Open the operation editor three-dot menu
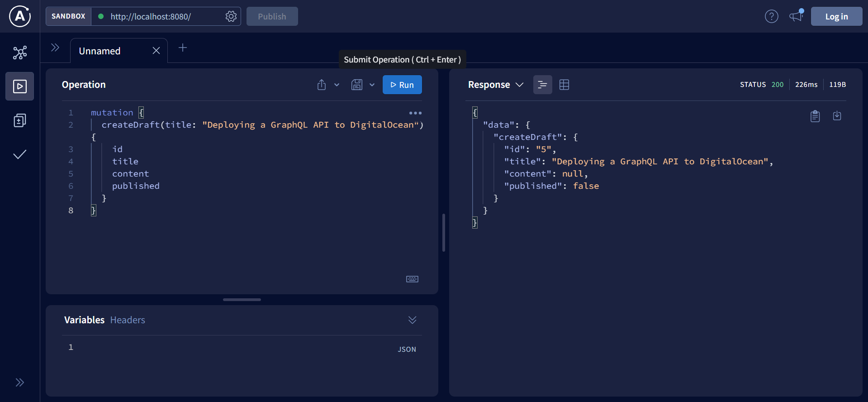 415,113
